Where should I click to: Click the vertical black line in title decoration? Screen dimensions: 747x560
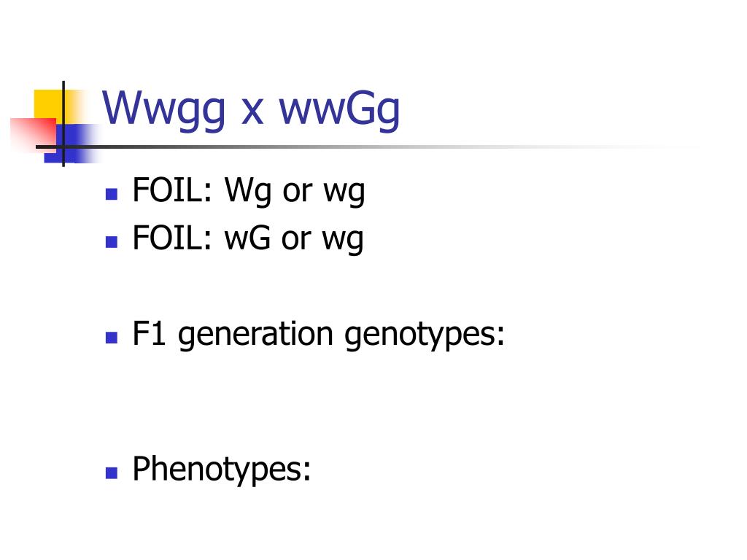(x=63, y=124)
